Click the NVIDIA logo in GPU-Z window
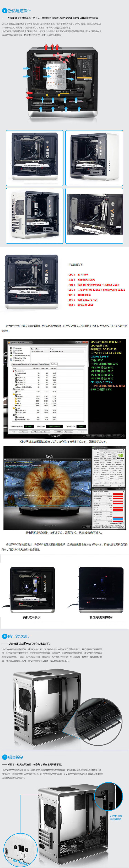The height and width of the screenshot is (868, 129). (x=120, y=456)
